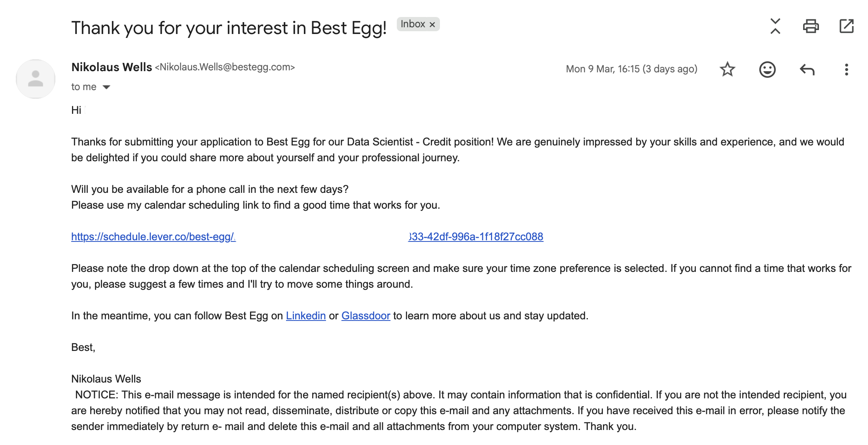This screenshot has width=868, height=445.
Task: Add an emoji reaction to the email
Action: [x=767, y=69]
